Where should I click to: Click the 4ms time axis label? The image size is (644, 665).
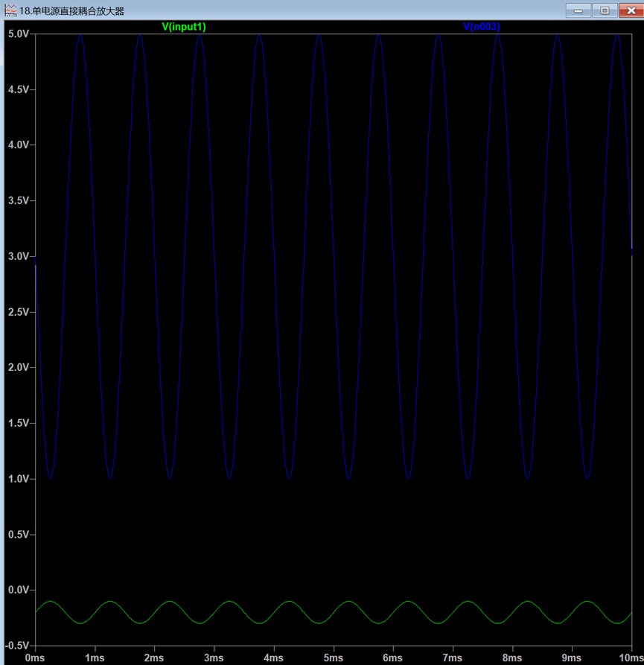click(x=273, y=658)
